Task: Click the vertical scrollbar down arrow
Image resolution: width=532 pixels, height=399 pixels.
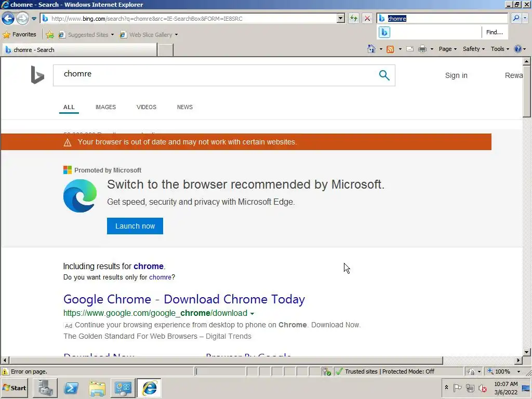Action: coord(527,352)
